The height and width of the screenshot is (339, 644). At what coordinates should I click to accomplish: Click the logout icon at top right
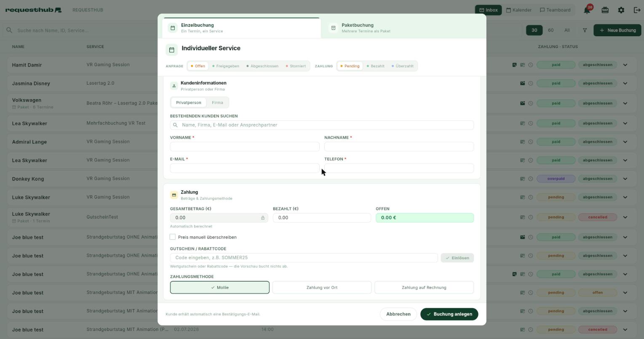click(x=637, y=10)
